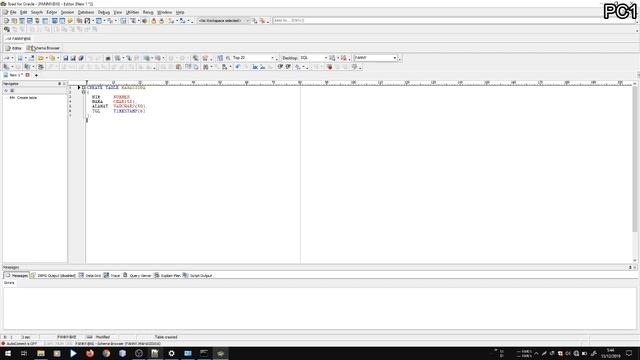This screenshot has height=360, width=640.
Task: Click the first icon of the main toolbar
Action: click(x=7, y=20)
